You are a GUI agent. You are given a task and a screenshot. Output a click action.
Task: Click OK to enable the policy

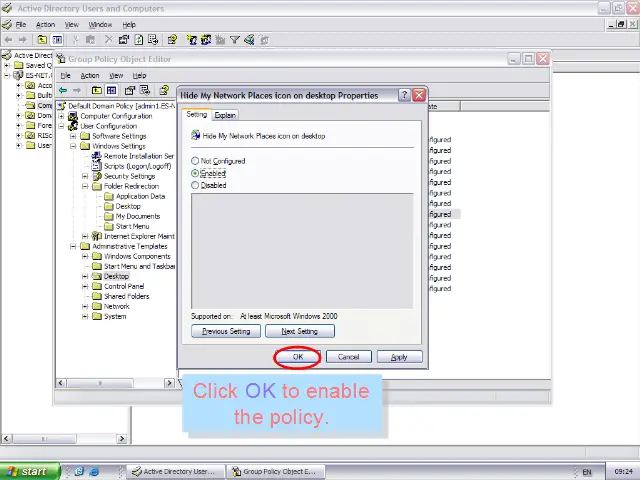[x=298, y=357]
